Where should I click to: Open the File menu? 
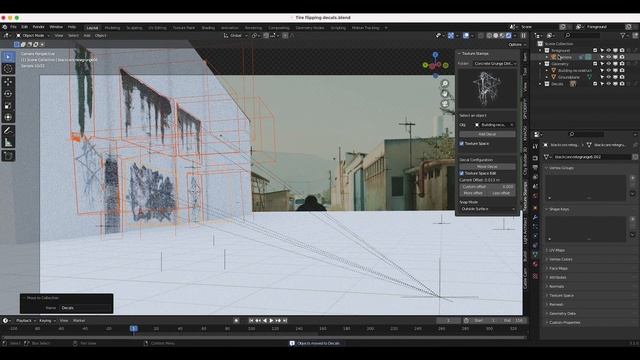tap(13, 27)
